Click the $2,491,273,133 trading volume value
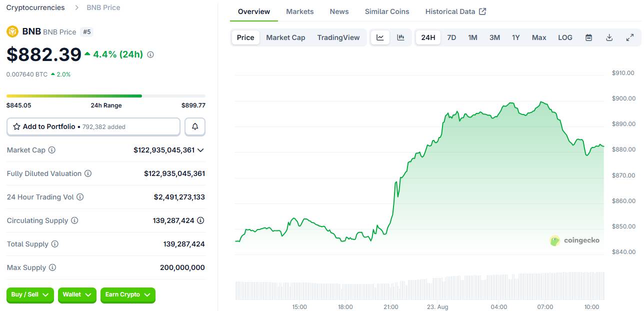644x311 pixels. (179, 197)
